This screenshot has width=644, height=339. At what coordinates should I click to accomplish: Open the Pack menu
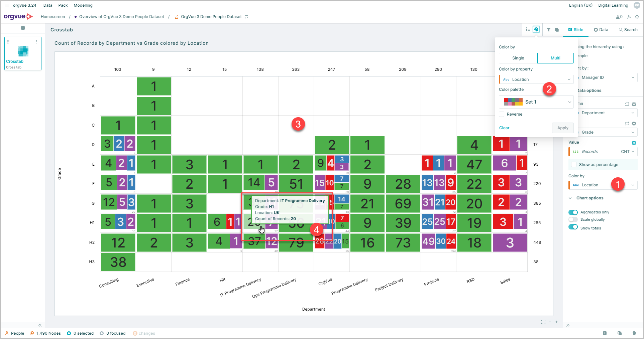click(x=63, y=5)
